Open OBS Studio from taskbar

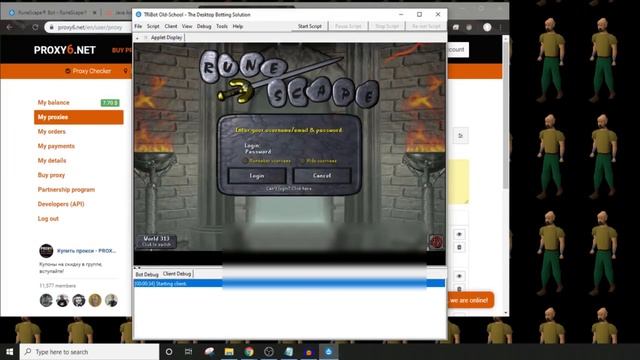coord(269,351)
